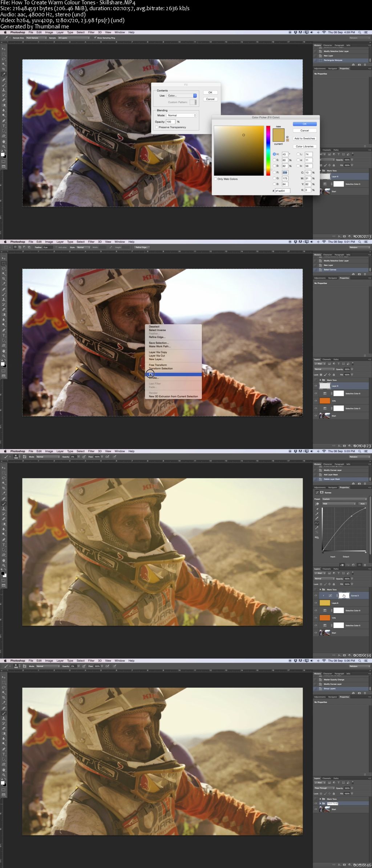372x868 pixels.
Task: Click the clip-to-layer icon below the Curves graph
Action: 342,565
